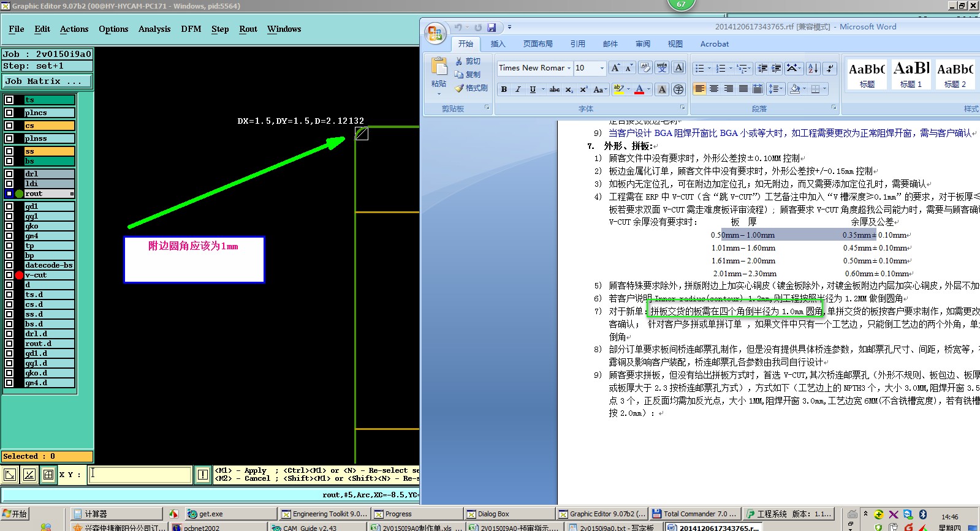Expand the bullets list dropdown arrow
This screenshot has width=980, height=531.
(709, 68)
